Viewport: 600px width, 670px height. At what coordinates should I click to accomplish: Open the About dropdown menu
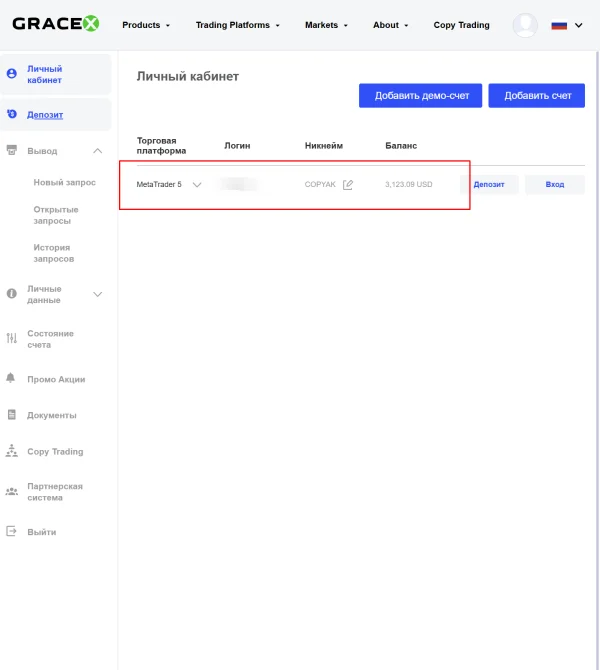391,25
